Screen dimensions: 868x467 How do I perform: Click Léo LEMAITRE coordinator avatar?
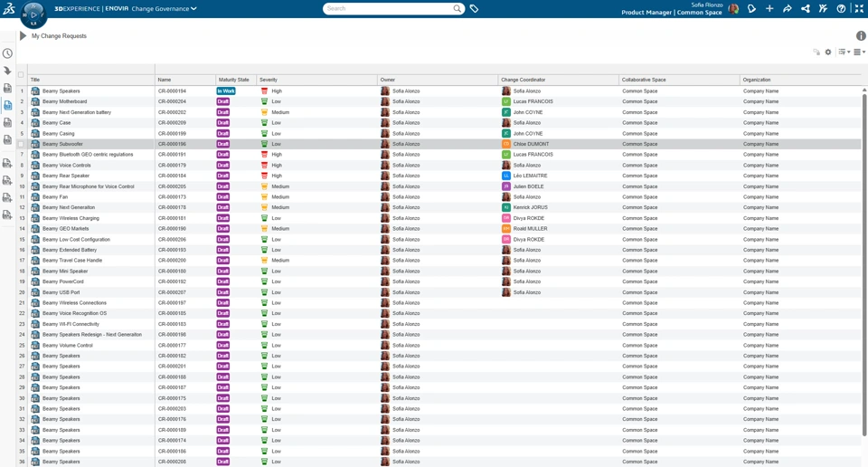pyautogui.click(x=506, y=176)
